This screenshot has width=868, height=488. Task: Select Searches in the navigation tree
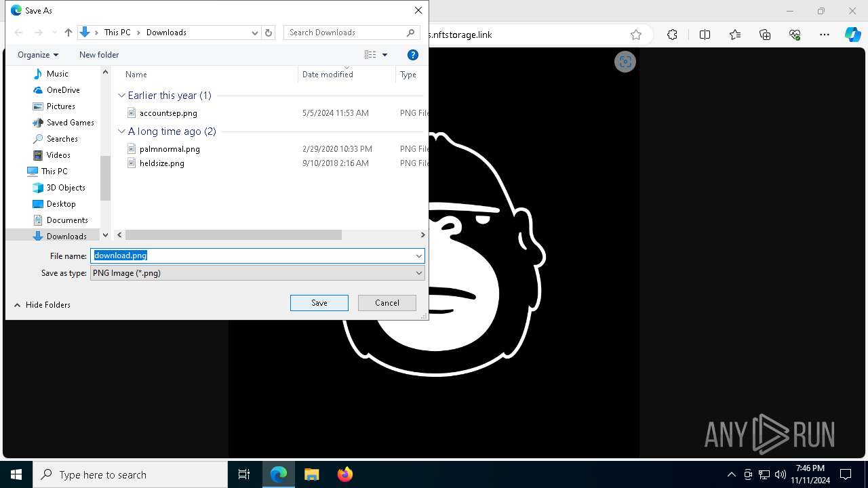[62, 139]
